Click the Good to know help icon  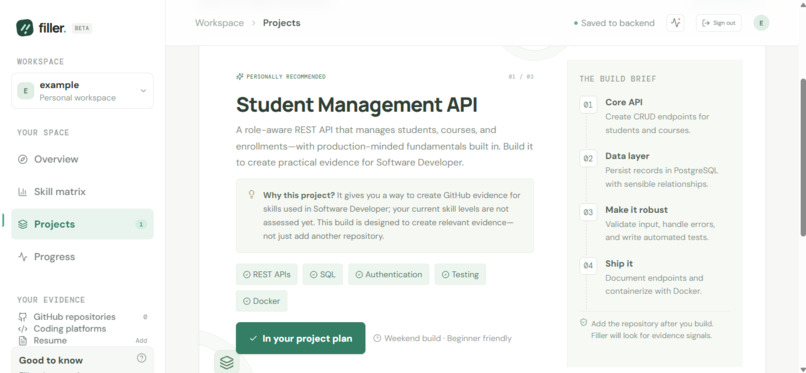[x=141, y=359]
